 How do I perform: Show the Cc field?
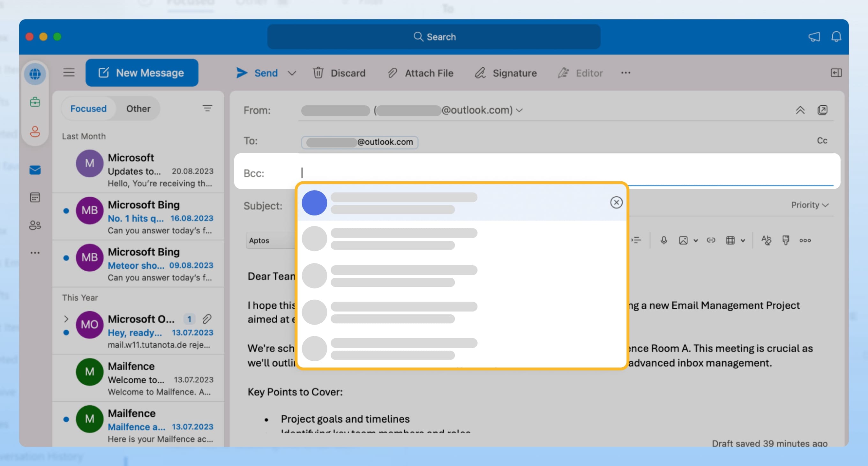click(x=822, y=140)
